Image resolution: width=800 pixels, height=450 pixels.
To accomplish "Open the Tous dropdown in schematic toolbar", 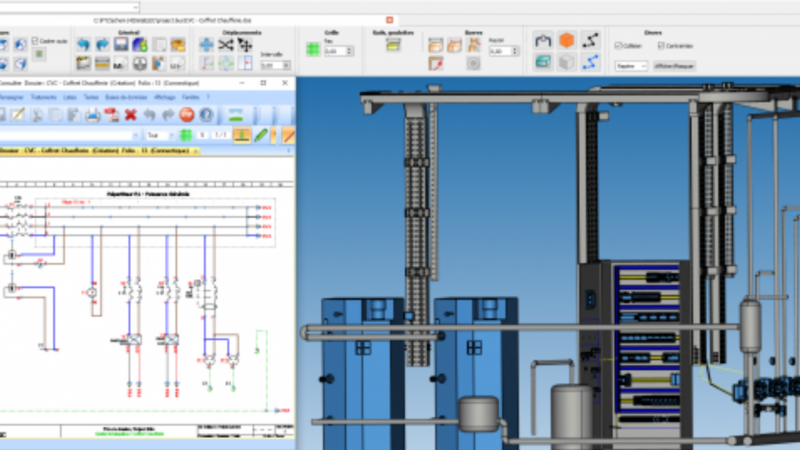I will (160, 135).
